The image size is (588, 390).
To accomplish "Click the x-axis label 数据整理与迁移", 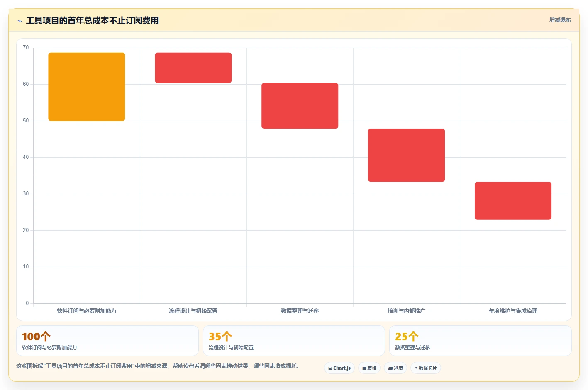I will coord(300,311).
